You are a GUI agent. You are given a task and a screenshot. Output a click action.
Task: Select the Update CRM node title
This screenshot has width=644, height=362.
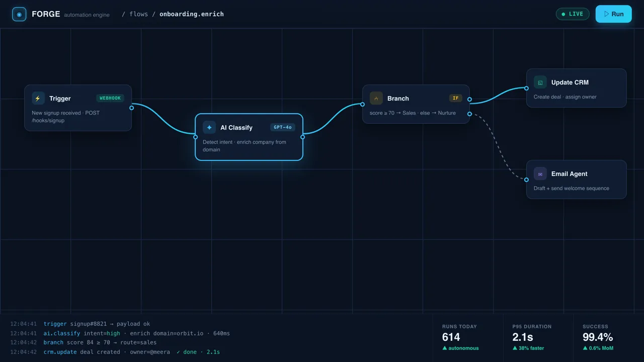(570, 82)
